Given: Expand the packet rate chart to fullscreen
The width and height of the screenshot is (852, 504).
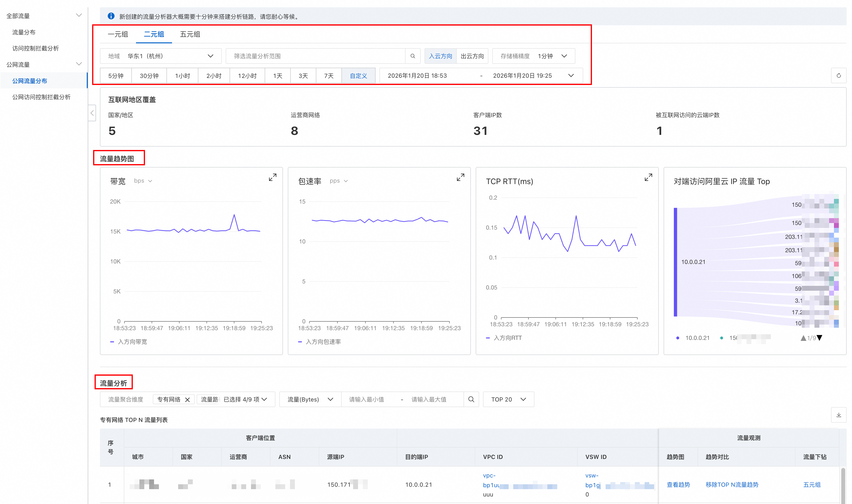Looking at the screenshot, I should [x=460, y=177].
